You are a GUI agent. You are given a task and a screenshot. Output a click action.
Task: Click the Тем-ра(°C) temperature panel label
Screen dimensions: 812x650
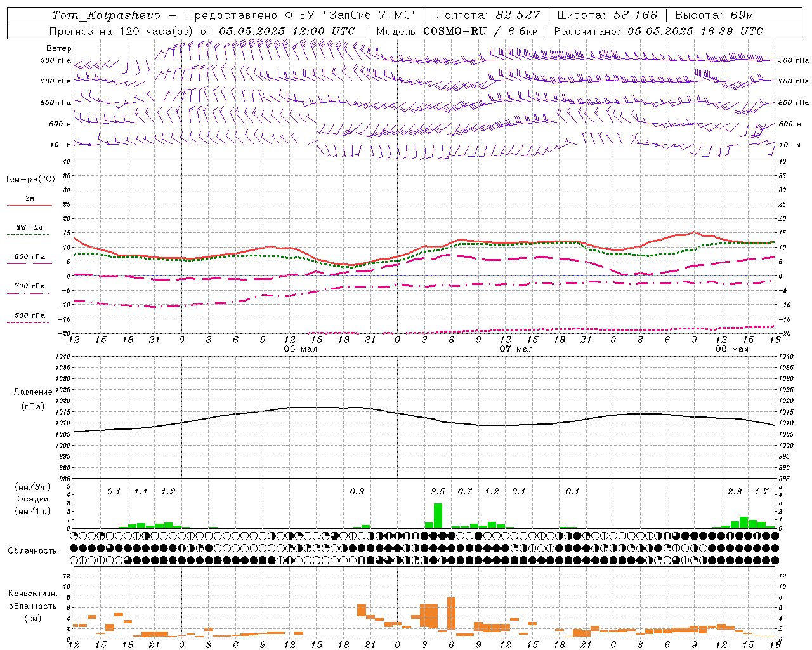pos(30,180)
